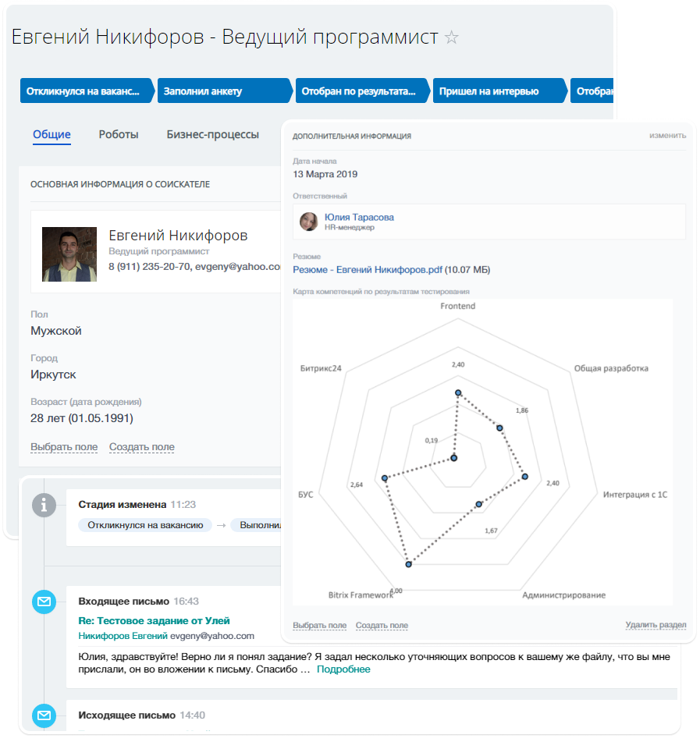Image resolution: width=700 pixels, height=749 pixels.
Task: Click the favorite star next to title
Action: [x=451, y=37]
